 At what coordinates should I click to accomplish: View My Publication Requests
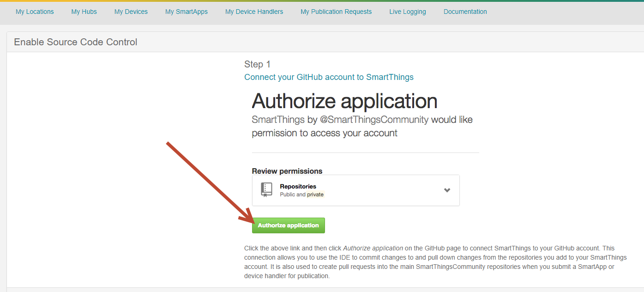pyautogui.click(x=336, y=12)
